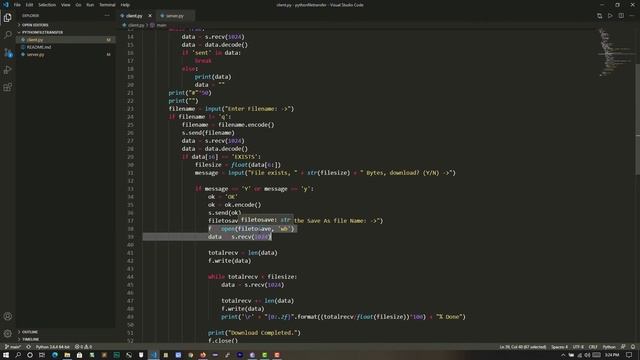Click the VS Code logo in title bar
The height and width of the screenshot is (360, 640).
[6, 5]
